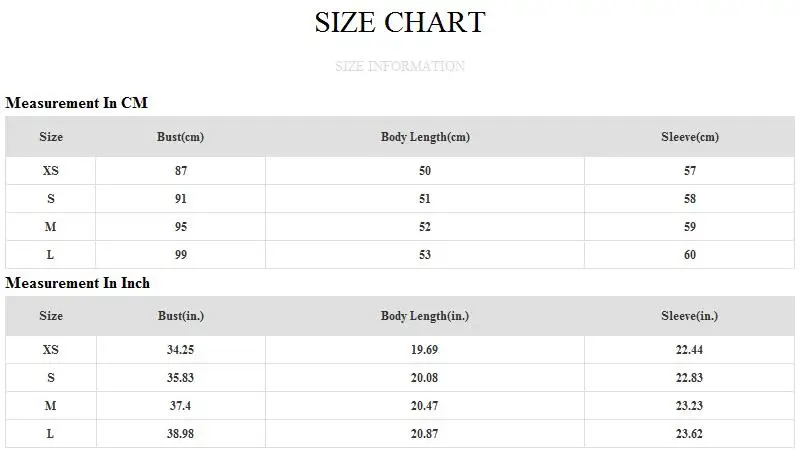Select the Sleeve(cm) column header

690,137
